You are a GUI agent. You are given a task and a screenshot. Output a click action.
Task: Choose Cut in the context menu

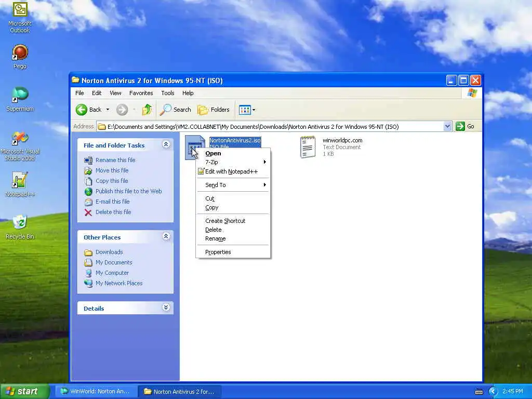tap(233, 198)
